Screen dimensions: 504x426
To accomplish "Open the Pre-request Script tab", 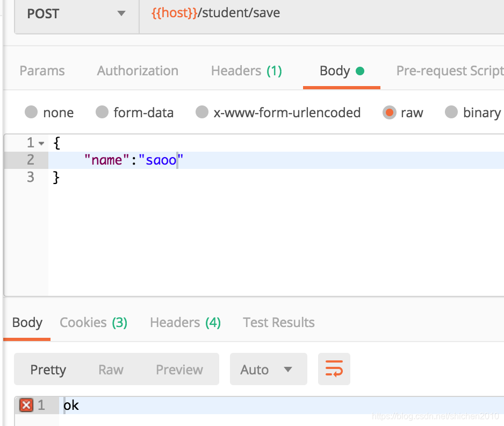I will [450, 71].
